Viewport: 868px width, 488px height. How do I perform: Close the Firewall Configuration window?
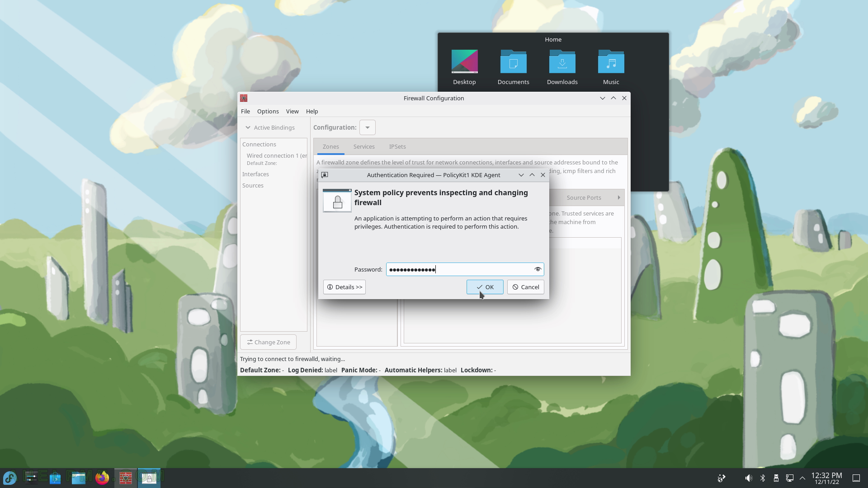click(x=624, y=98)
